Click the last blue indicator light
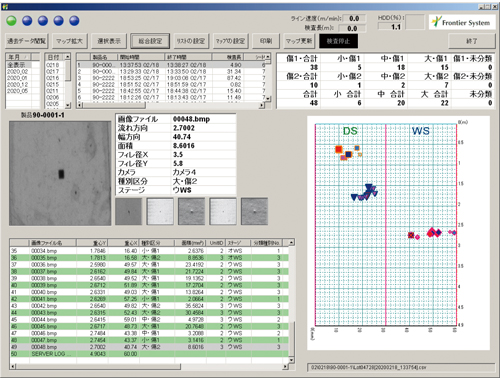 [x=74, y=21]
